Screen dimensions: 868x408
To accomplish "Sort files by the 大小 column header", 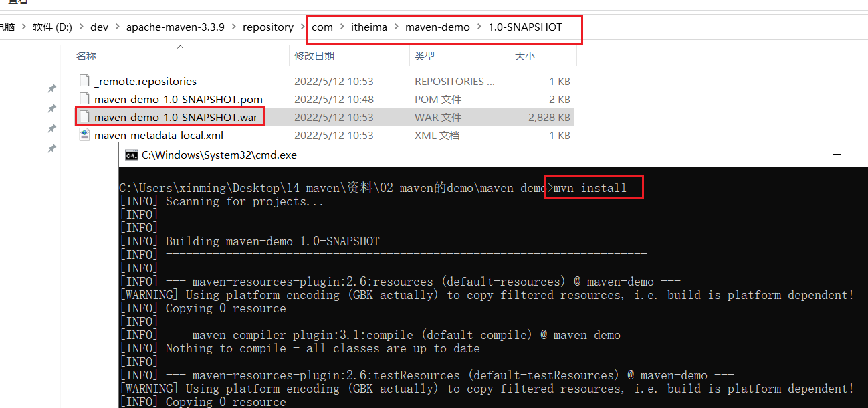I will click(525, 56).
